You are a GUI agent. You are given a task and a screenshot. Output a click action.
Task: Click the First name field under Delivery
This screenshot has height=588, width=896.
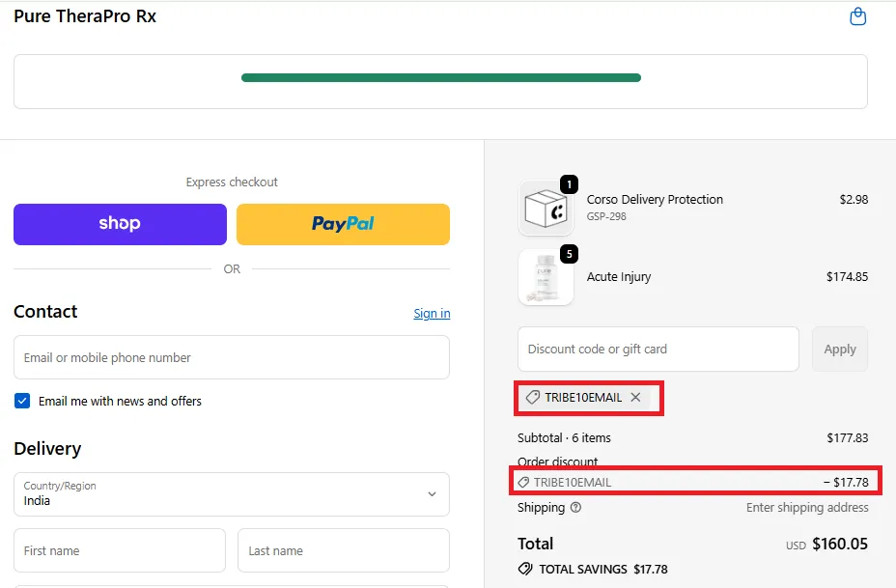click(119, 550)
